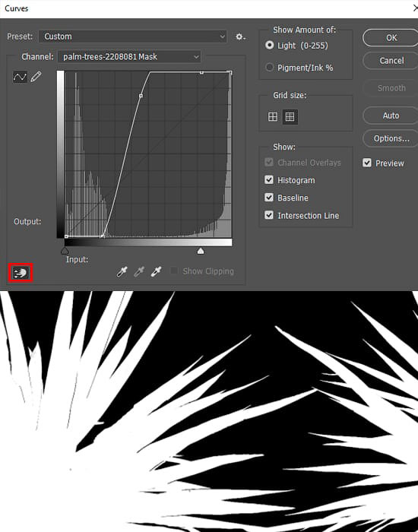Select Light (0-255) radio option

(269, 45)
